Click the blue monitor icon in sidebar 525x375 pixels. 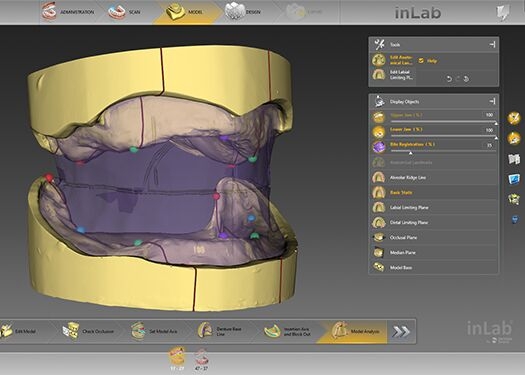[514, 179]
